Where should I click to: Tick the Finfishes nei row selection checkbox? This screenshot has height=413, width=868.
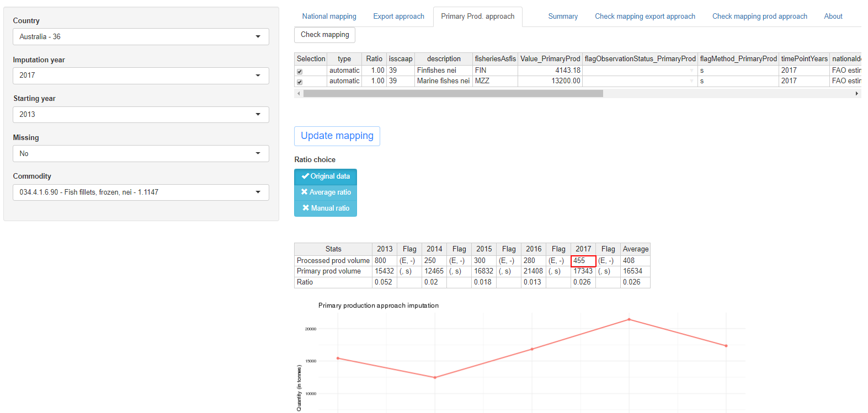(x=300, y=71)
